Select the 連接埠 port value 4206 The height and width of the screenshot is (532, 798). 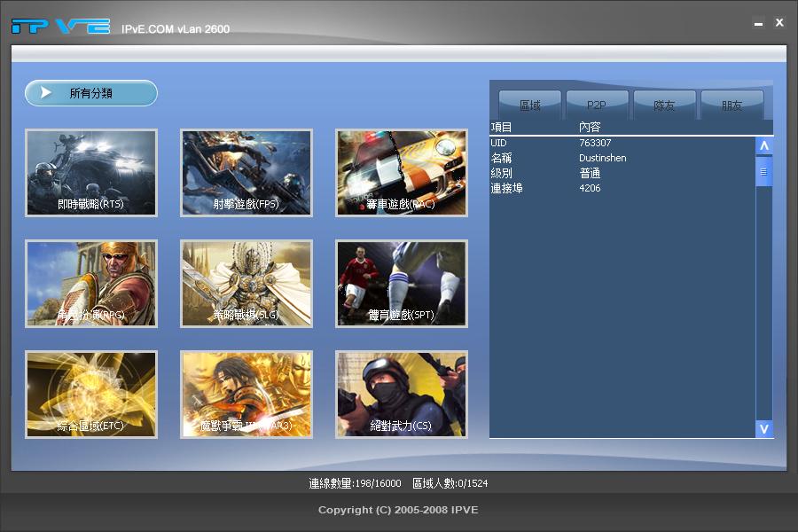coord(590,188)
